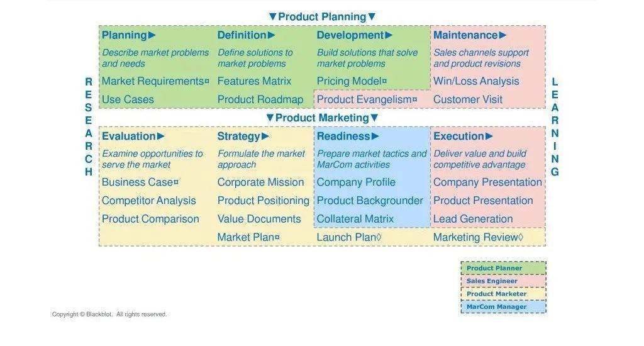Open Competitor Analysis under Evaluation
Screen dimensions: 644x346
(x=148, y=201)
